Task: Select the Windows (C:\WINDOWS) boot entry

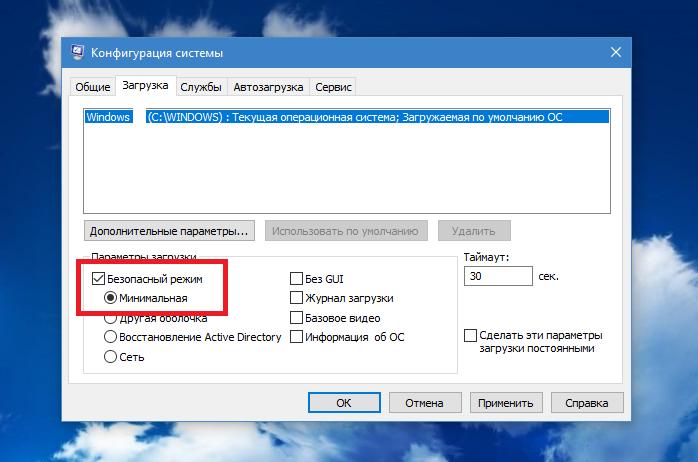Action: [347, 117]
